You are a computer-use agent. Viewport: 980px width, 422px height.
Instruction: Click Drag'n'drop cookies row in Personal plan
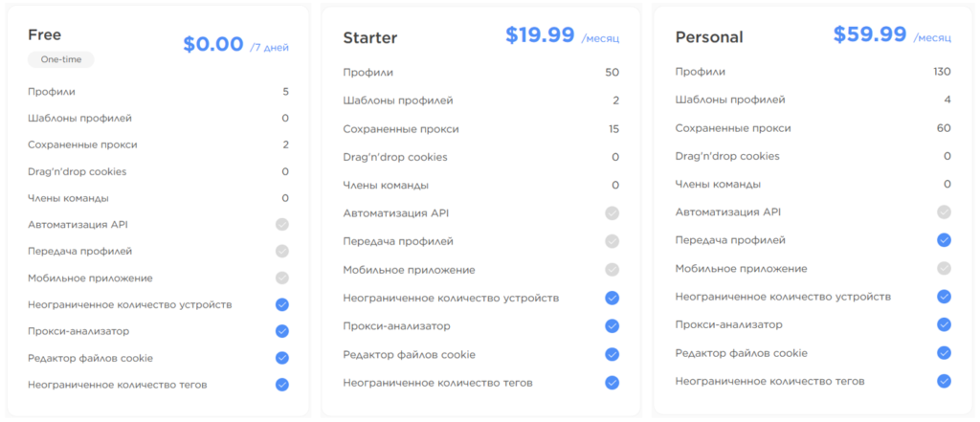coord(813,156)
